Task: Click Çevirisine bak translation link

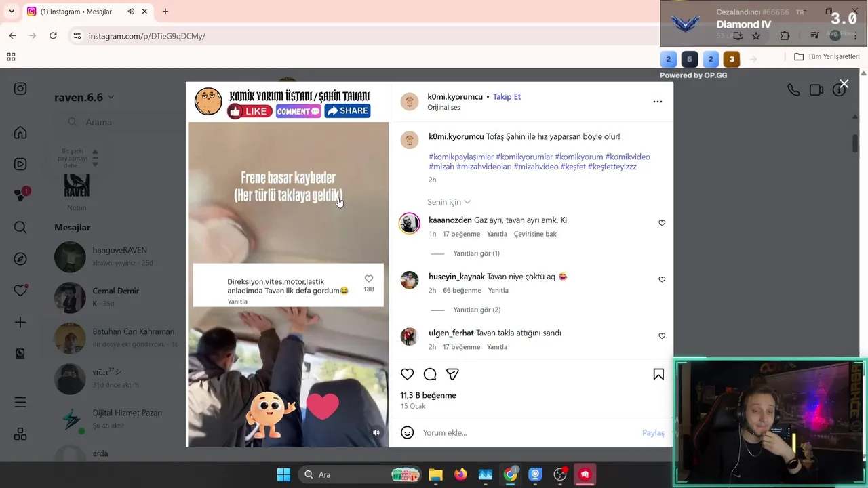Action: point(535,234)
